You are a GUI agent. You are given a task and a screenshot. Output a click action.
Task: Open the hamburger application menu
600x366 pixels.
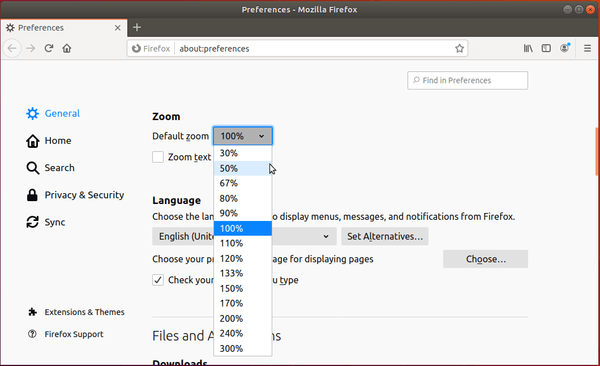click(587, 48)
